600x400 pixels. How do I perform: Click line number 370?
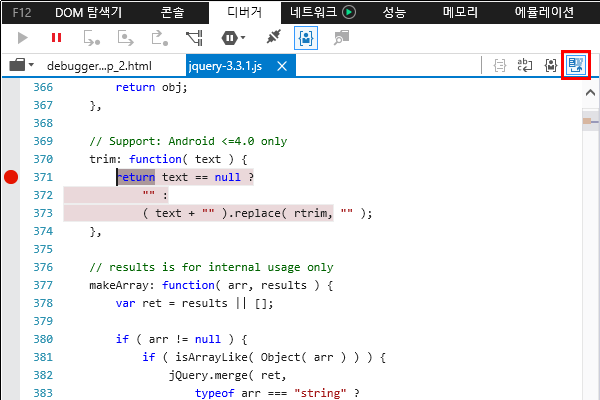(x=43, y=159)
